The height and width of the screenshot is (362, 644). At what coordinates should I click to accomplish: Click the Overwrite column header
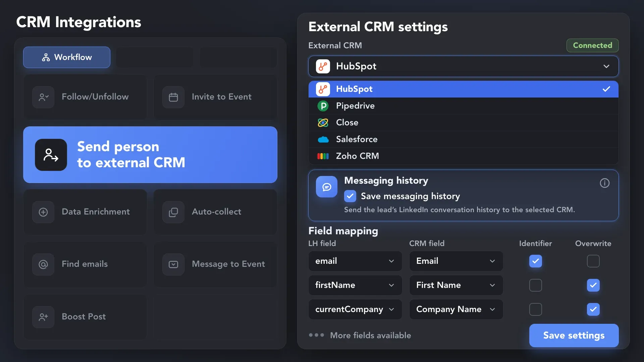click(593, 244)
